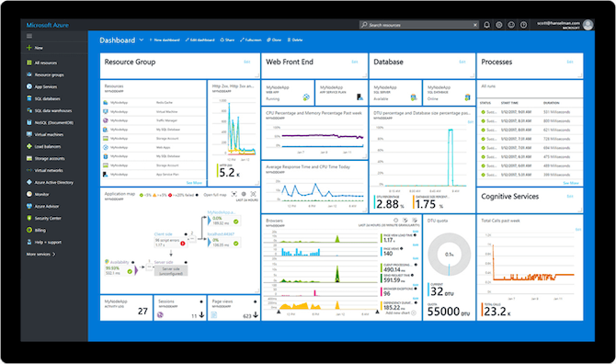Open the Sessions tile
Screen dimensions: 616x364
pos(180,308)
